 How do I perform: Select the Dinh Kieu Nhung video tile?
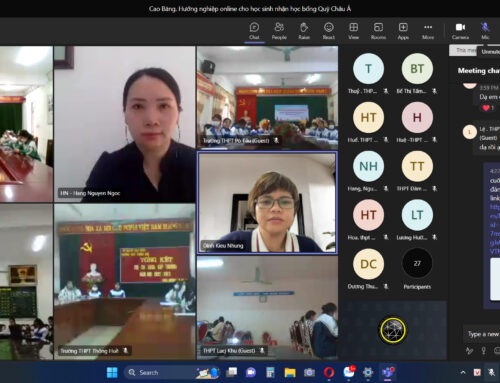267,203
